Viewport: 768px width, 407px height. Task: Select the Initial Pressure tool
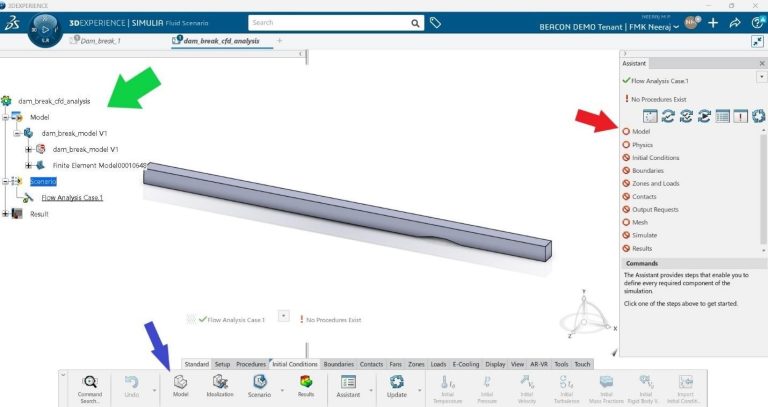487,389
